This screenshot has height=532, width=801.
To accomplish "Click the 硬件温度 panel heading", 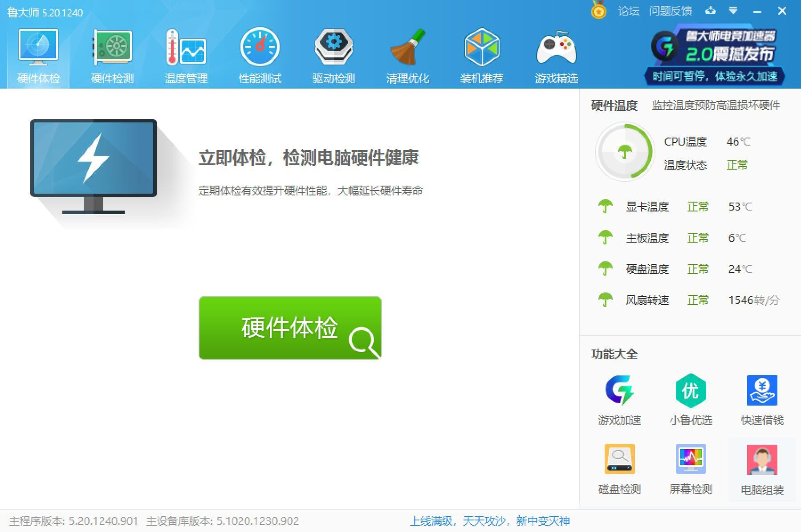I will coord(614,106).
